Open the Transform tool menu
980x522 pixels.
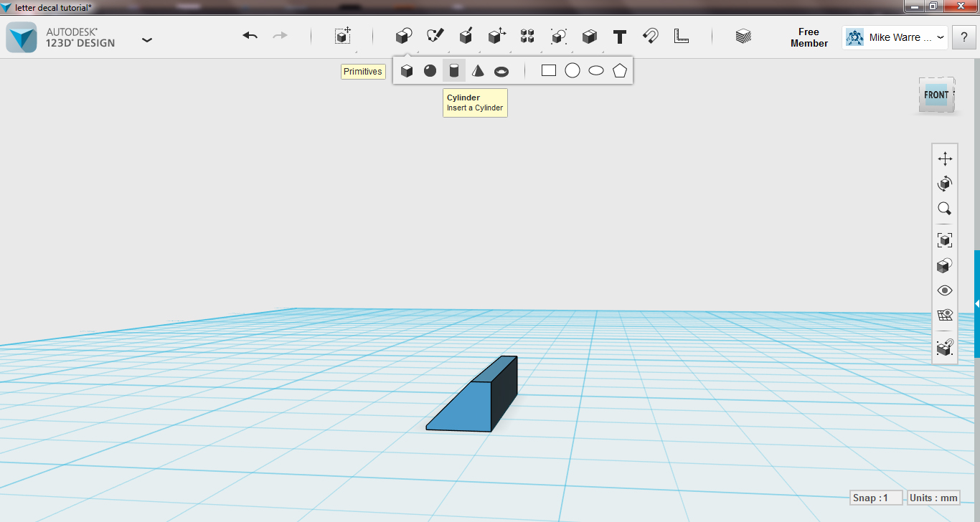pyautogui.click(x=343, y=36)
